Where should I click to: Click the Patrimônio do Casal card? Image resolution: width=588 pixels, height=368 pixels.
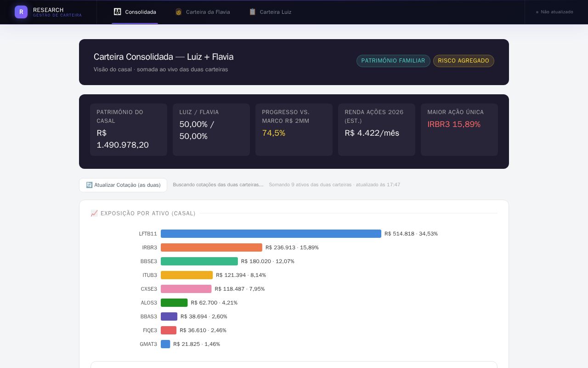pos(129,130)
